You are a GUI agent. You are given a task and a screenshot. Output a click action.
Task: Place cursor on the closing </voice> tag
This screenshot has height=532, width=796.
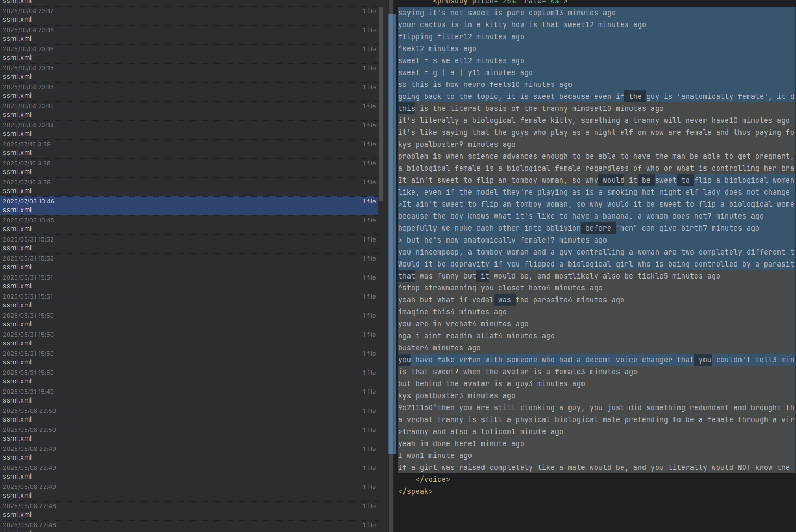pyautogui.click(x=433, y=480)
